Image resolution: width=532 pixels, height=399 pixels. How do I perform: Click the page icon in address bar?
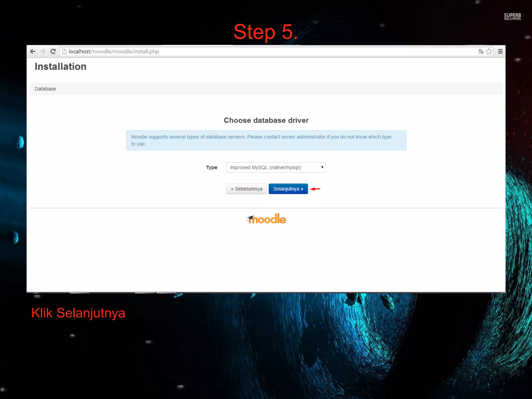[64, 51]
